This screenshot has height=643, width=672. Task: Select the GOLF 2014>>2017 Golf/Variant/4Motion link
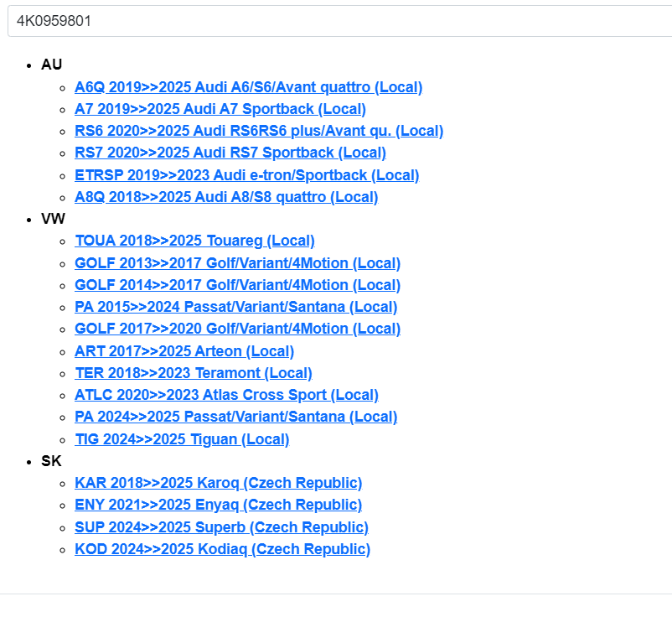point(237,285)
